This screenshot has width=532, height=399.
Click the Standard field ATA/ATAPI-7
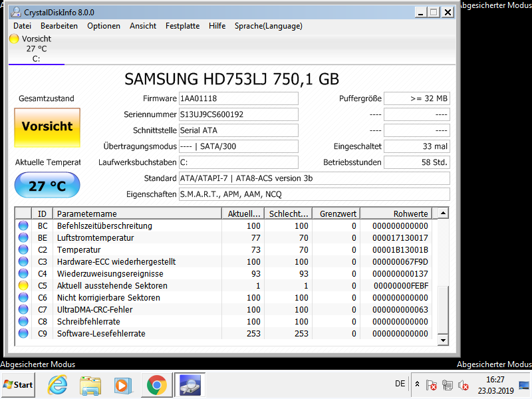(314, 178)
